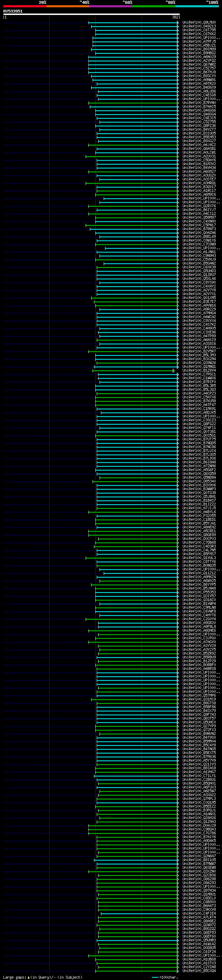This screenshot has height=980, width=222.
Task: Open hit UniRef100_C6TKK2
Action: [x=199, y=34]
